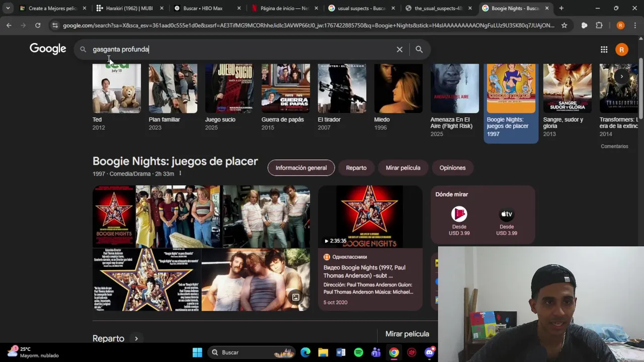Open the Amenaza En El Aire card

(454, 101)
